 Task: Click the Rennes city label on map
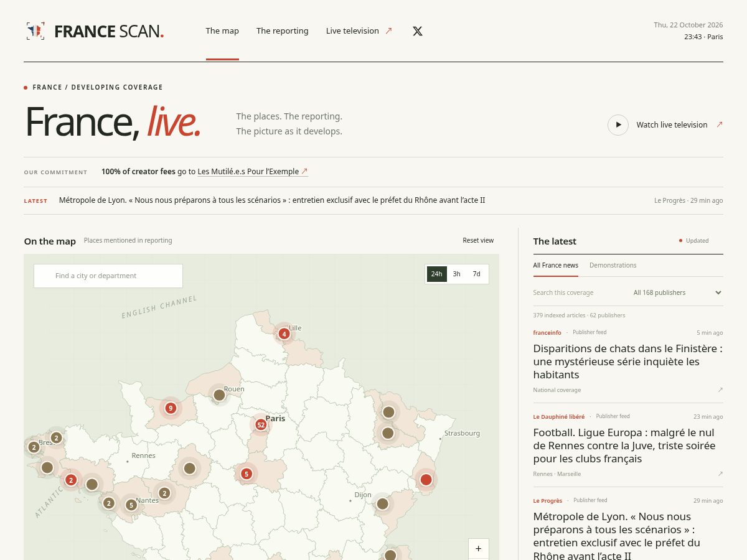pos(144,455)
